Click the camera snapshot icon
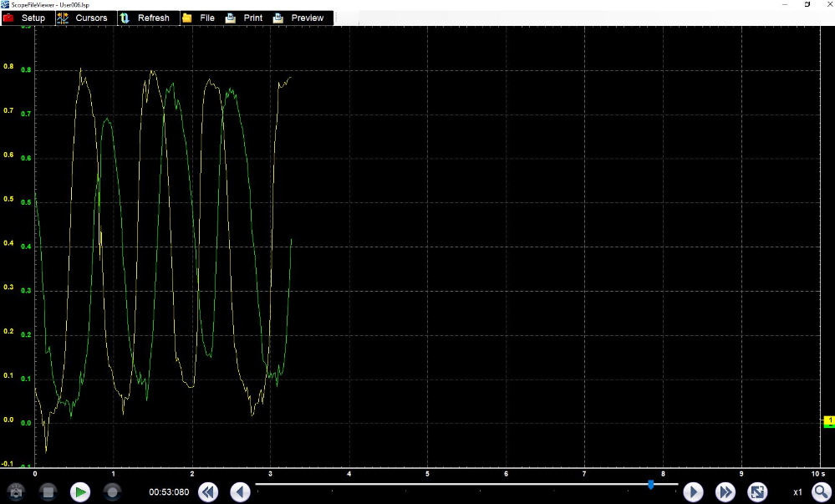 pos(15,492)
